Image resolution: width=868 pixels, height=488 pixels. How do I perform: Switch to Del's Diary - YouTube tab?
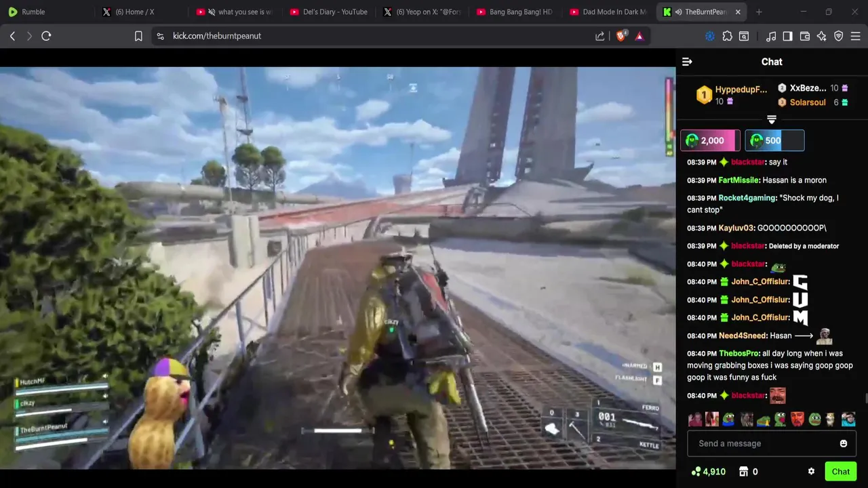click(x=328, y=12)
